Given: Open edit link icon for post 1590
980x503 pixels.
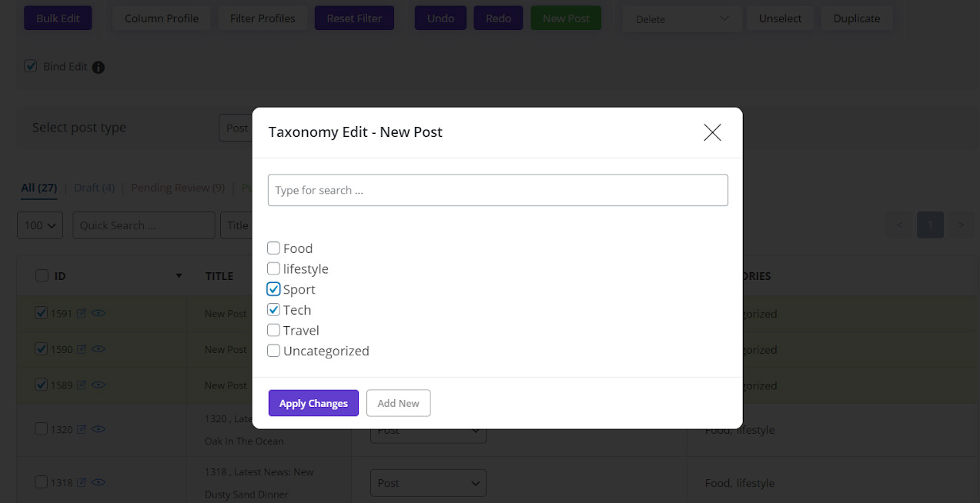Looking at the screenshot, I should coord(82,349).
